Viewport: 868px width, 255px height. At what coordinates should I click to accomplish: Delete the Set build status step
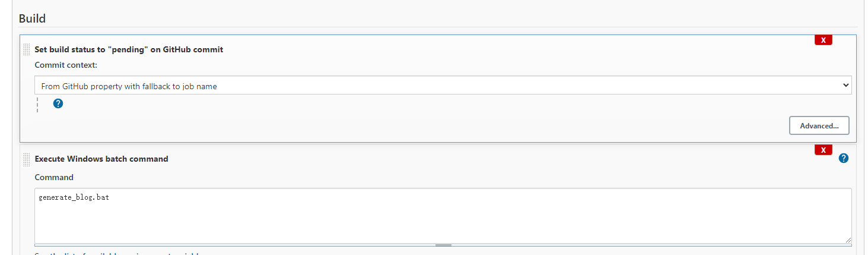tap(823, 40)
